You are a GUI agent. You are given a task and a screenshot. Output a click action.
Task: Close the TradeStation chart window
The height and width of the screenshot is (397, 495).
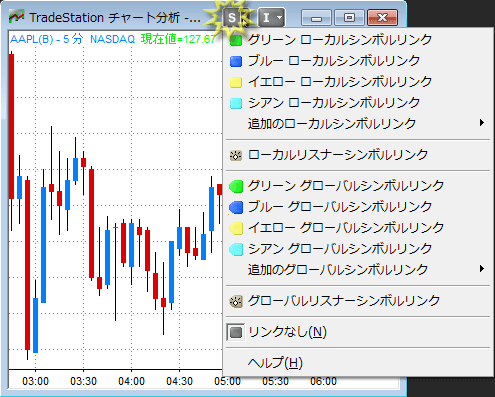click(x=382, y=17)
